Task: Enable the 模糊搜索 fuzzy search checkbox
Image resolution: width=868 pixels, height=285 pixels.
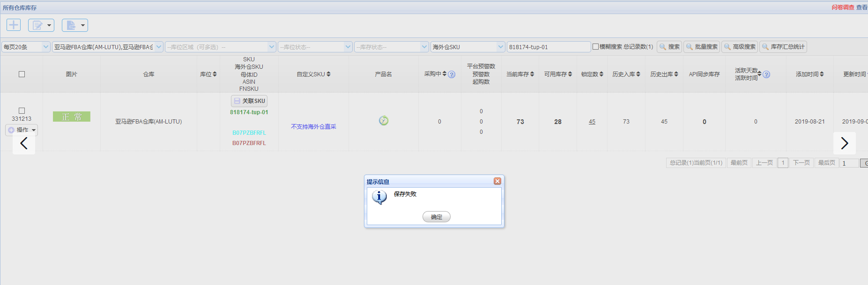Action: (x=596, y=47)
